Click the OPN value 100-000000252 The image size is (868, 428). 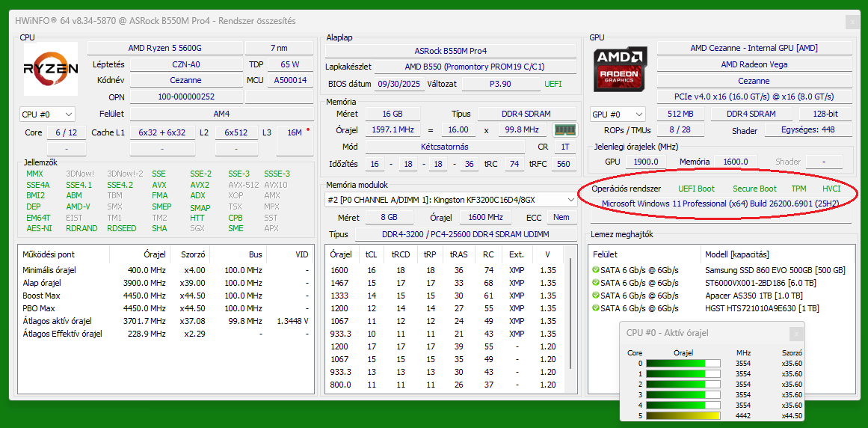coord(186,97)
